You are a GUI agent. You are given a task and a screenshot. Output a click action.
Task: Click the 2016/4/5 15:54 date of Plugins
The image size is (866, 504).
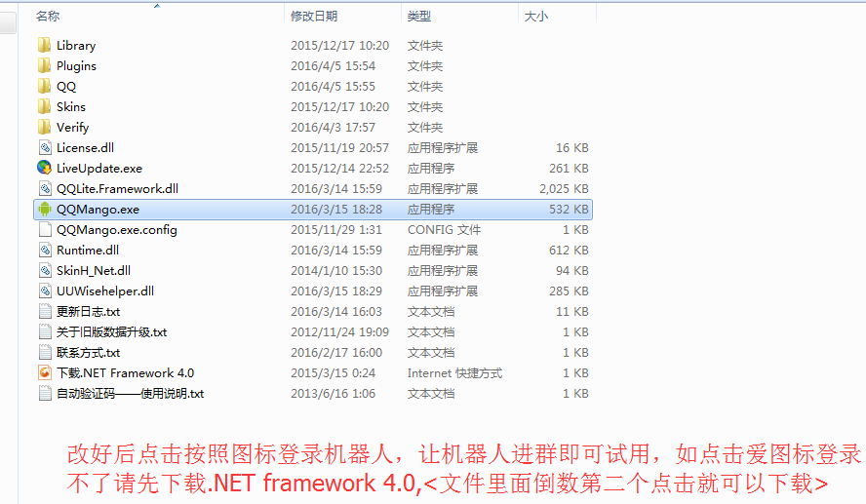coord(333,65)
